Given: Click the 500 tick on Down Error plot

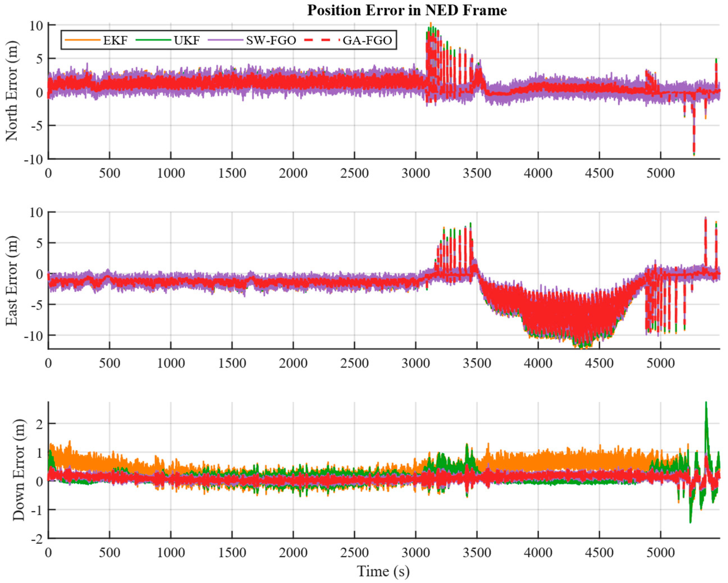Looking at the screenshot, I should [x=109, y=553].
